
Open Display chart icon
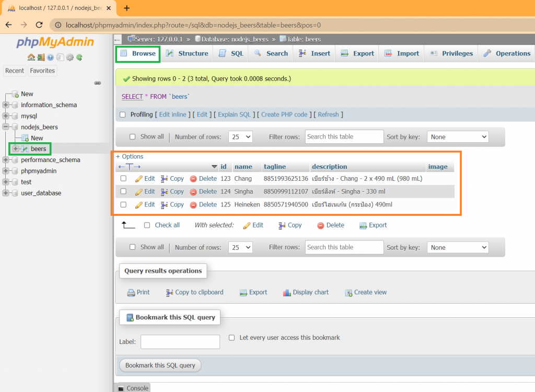(x=287, y=293)
